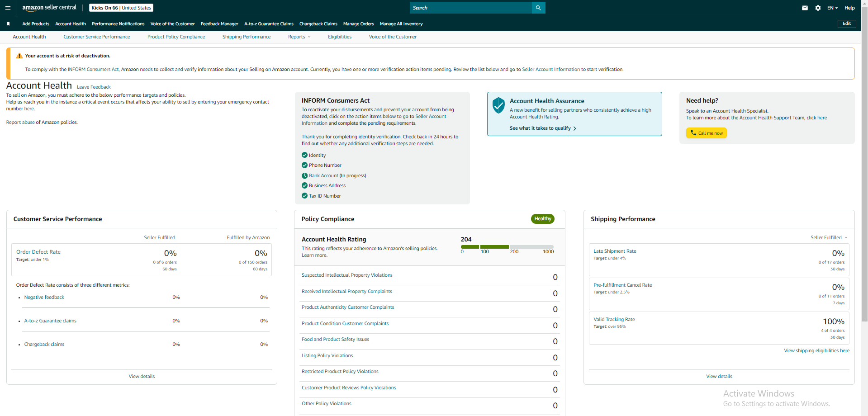Open Manage Orders bookmark
Viewport: 868px width, 416px height.
[x=358, y=24]
